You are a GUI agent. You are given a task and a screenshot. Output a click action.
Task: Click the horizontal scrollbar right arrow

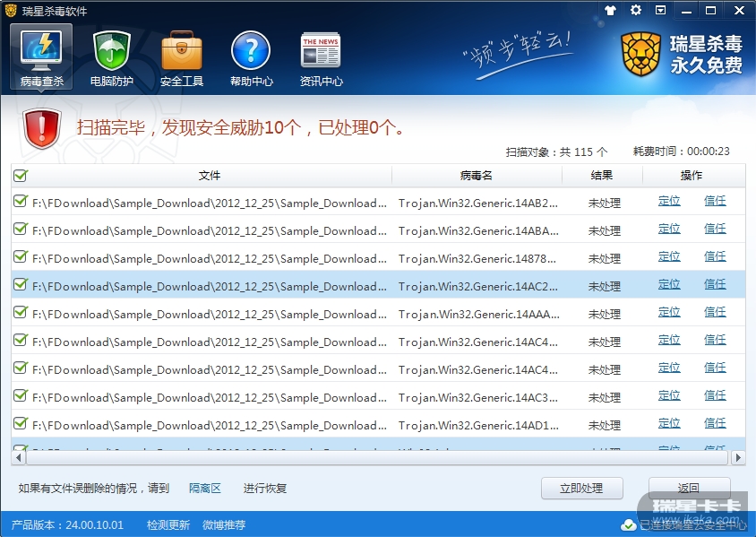click(x=738, y=457)
